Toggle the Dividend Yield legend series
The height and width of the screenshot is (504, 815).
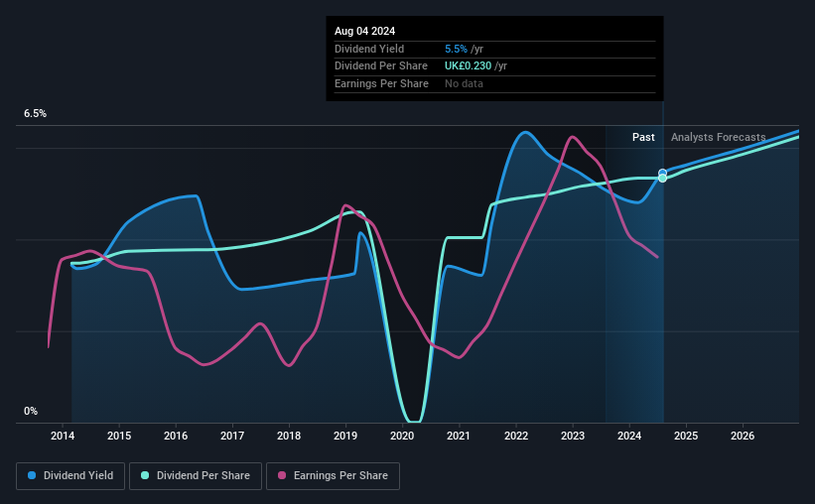[x=70, y=476]
